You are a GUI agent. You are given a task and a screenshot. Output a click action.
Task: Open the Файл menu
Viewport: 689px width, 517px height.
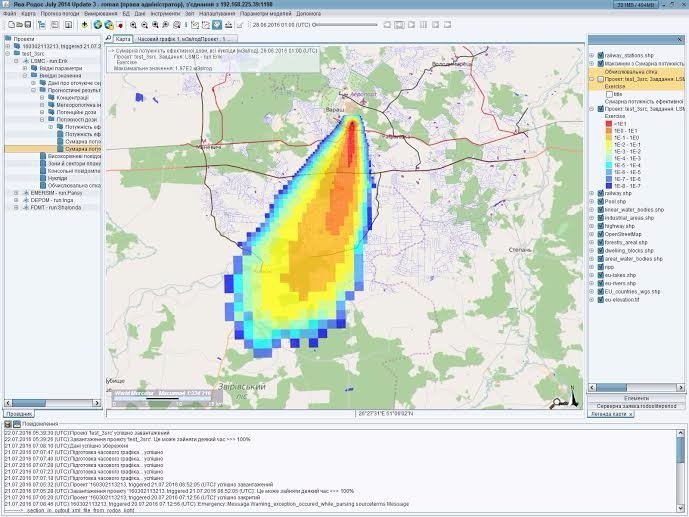[9, 13]
